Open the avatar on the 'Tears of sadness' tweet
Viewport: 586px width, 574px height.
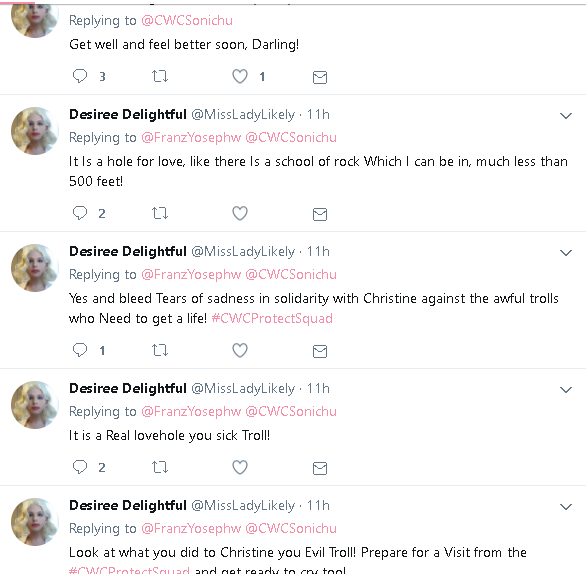35,268
